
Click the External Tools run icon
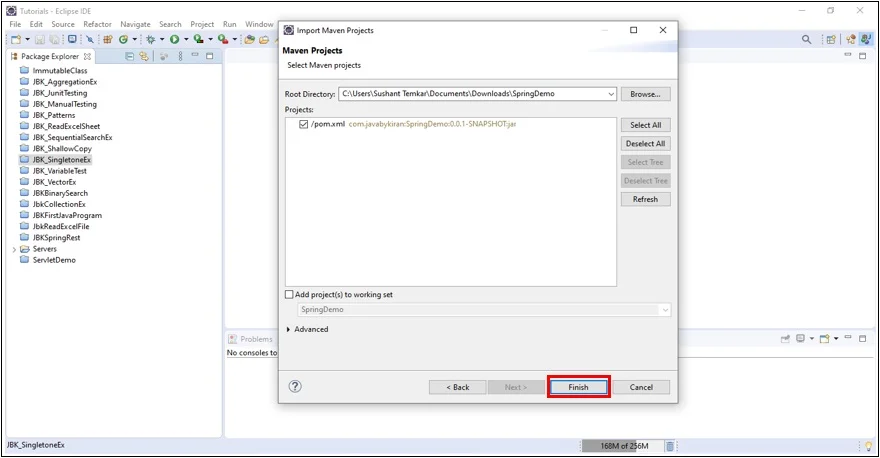click(223, 39)
